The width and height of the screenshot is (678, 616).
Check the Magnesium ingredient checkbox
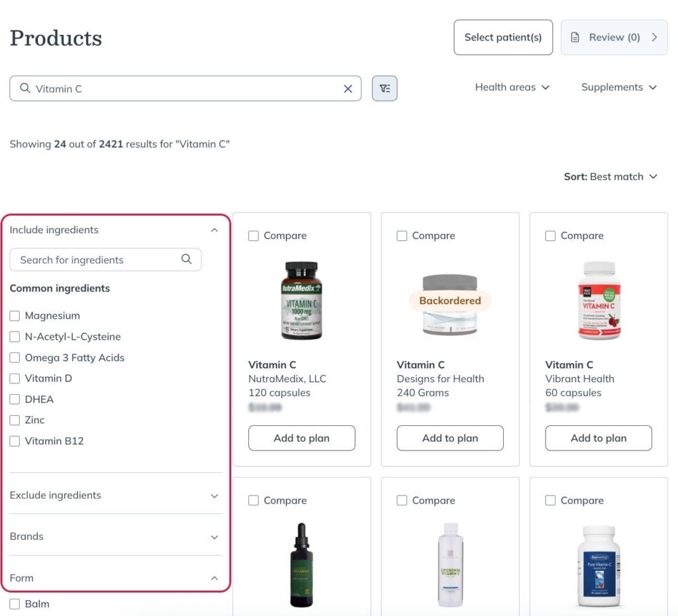(x=15, y=316)
